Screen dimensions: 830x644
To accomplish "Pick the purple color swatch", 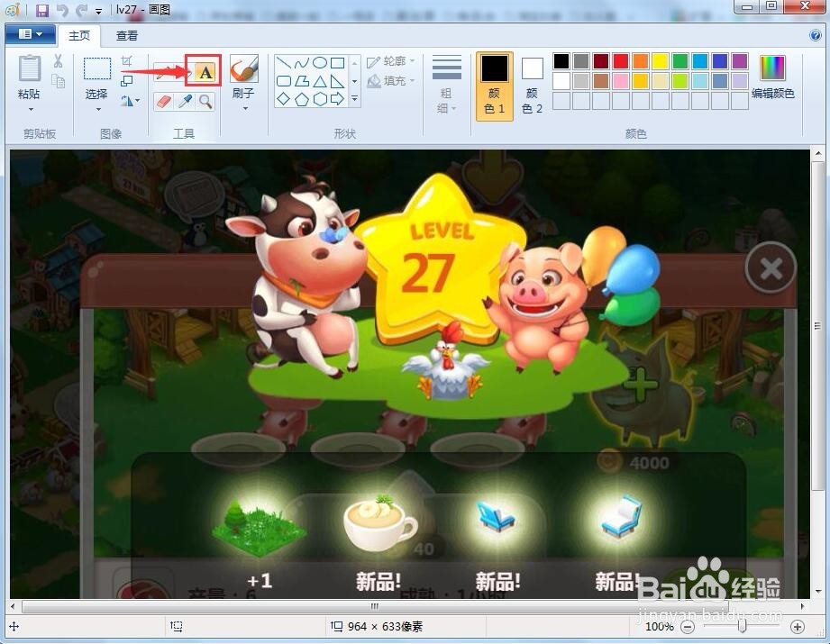I will 740,61.
